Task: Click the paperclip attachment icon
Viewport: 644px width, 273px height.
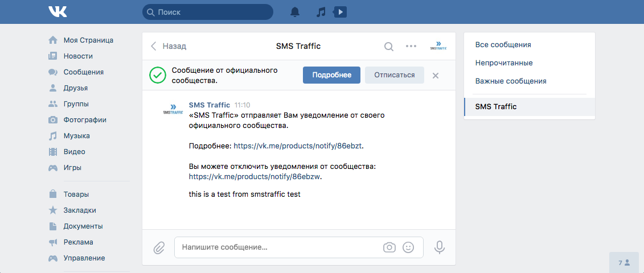Action: [x=158, y=247]
